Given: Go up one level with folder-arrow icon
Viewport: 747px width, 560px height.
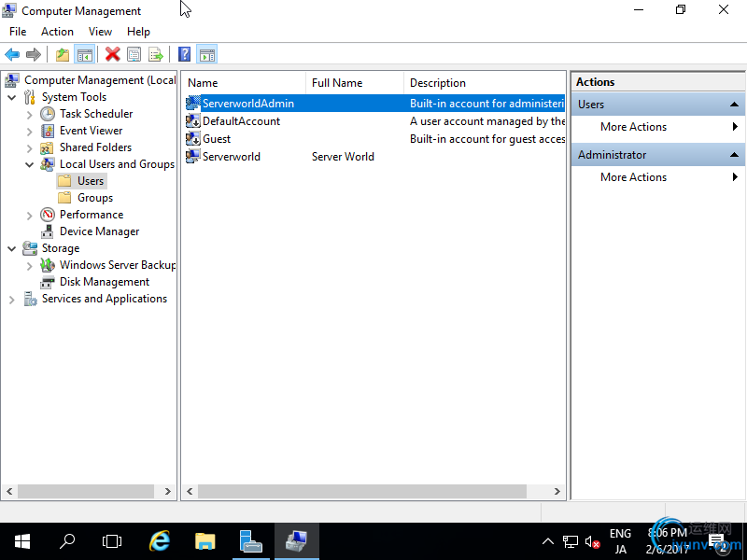Looking at the screenshot, I should click(x=63, y=55).
